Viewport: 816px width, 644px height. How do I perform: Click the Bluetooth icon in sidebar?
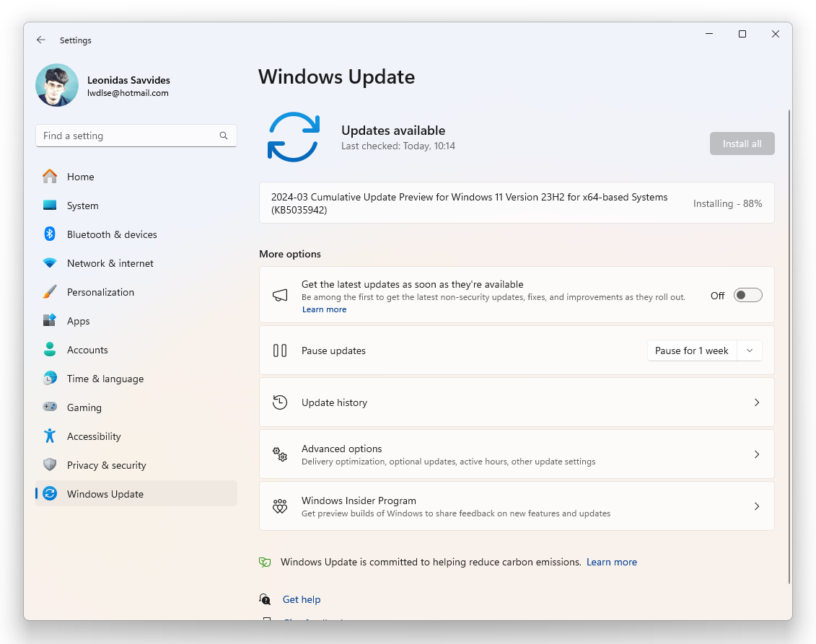click(x=50, y=234)
